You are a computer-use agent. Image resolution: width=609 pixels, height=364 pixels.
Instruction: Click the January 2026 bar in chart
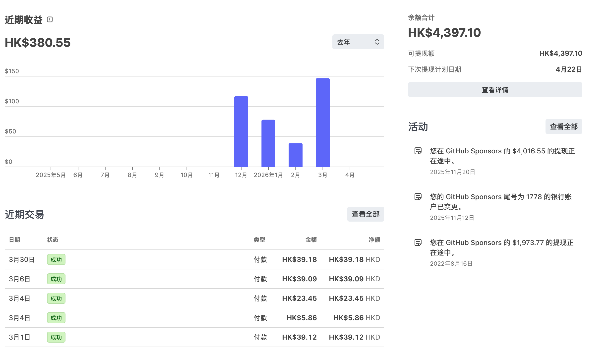(268, 143)
